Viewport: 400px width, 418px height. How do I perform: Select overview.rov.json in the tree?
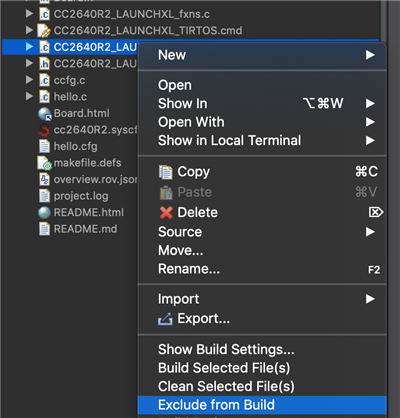click(95, 180)
